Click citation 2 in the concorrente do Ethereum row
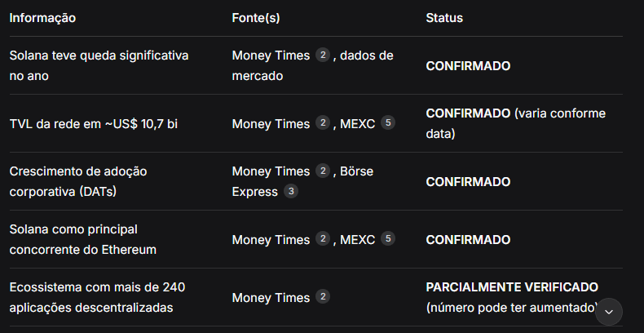Image resolution: width=644 pixels, height=333 pixels. [x=324, y=239]
